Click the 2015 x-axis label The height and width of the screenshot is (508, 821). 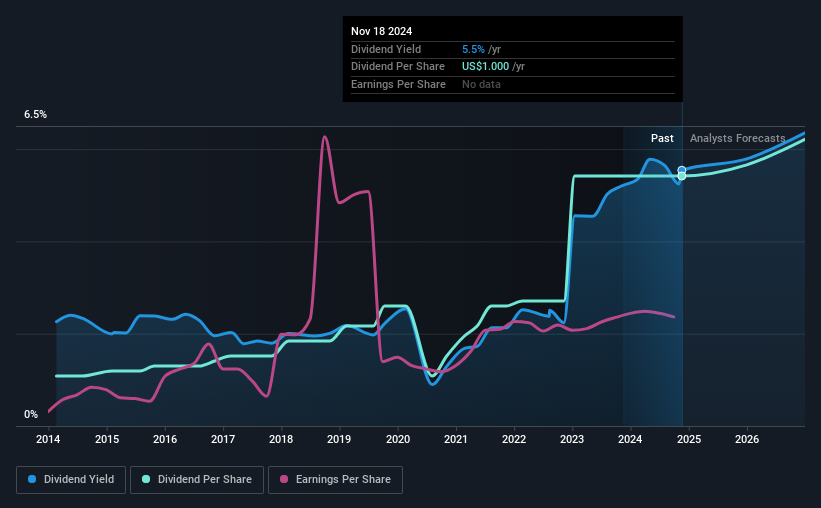tap(107, 439)
